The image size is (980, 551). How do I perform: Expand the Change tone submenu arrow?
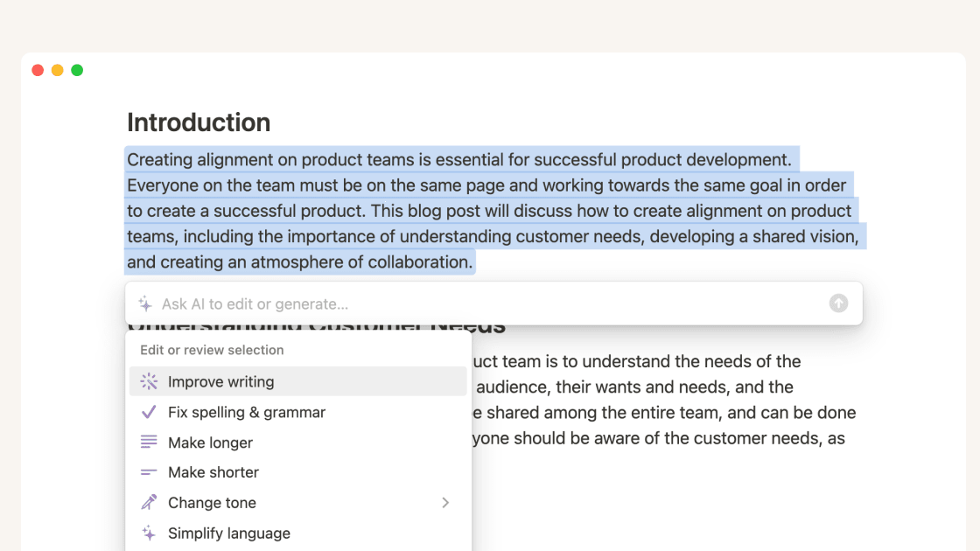pos(445,502)
